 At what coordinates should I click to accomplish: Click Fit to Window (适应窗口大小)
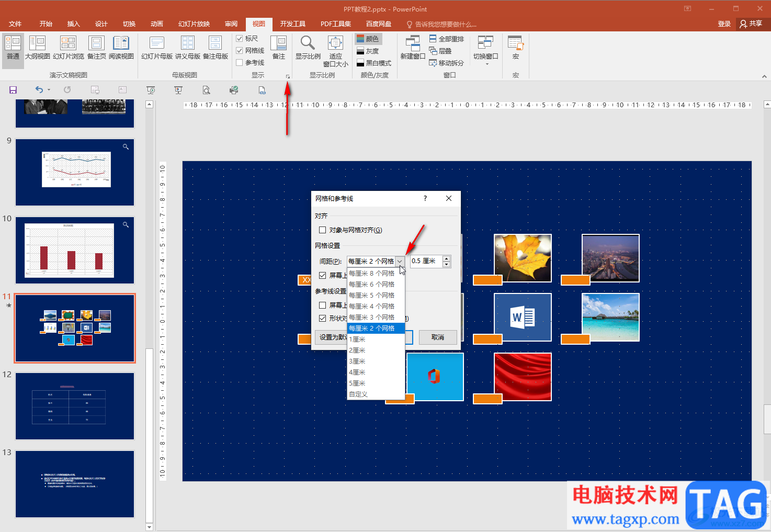tap(335, 51)
